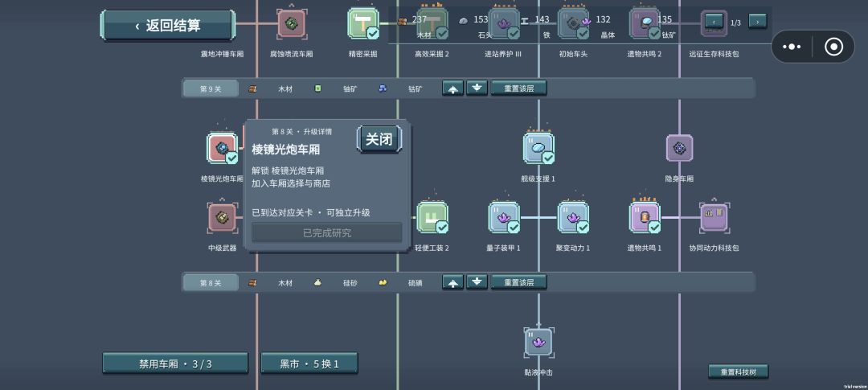
Task: Click popup header 第 8 关 · 升级详情
Action: click(x=301, y=132)
